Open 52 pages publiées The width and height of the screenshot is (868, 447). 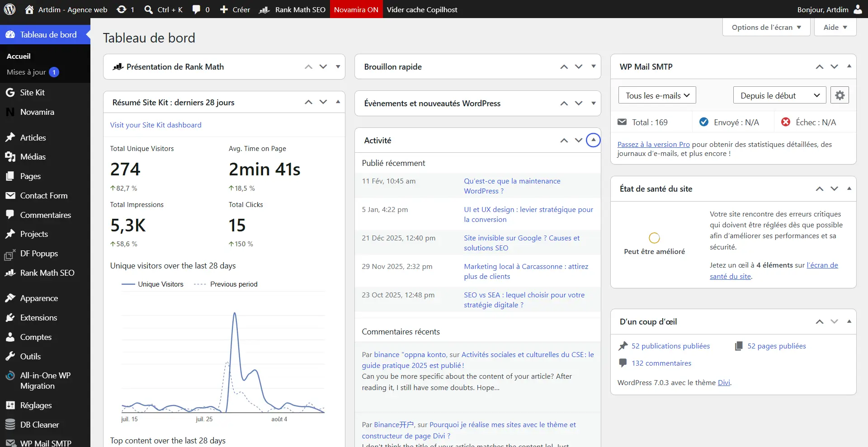(776, 346)
